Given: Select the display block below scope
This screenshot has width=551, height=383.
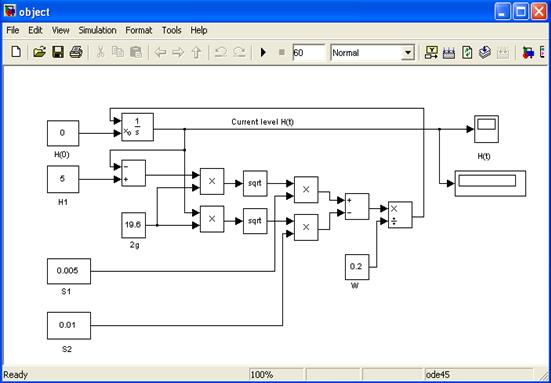Looking at the screenshot, I should click(490, 183).
